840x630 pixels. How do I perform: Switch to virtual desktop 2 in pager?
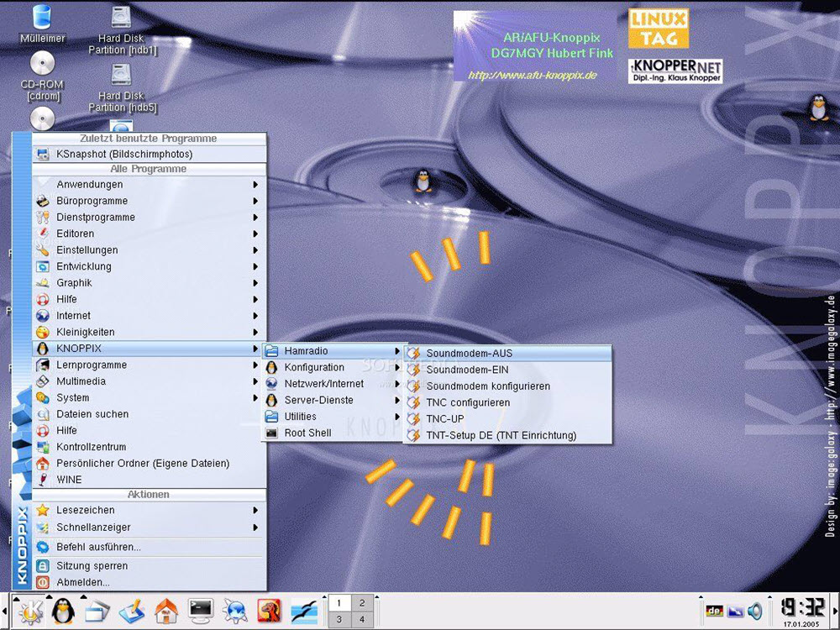click(x=362, y=603)
